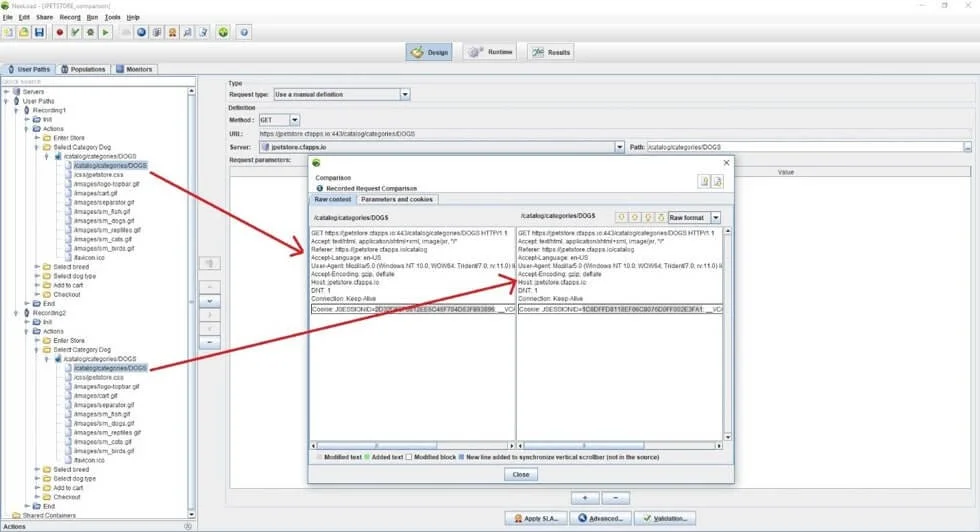Click the search magnifier toolbar icon
Image resolution: width=980 pixels, height=532 pixels.
tap(188, 33)
